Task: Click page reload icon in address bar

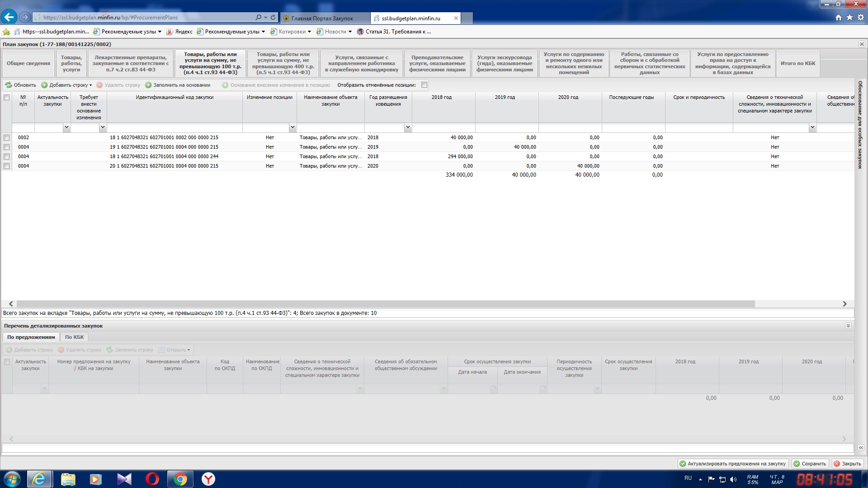Action: point(273,18)
